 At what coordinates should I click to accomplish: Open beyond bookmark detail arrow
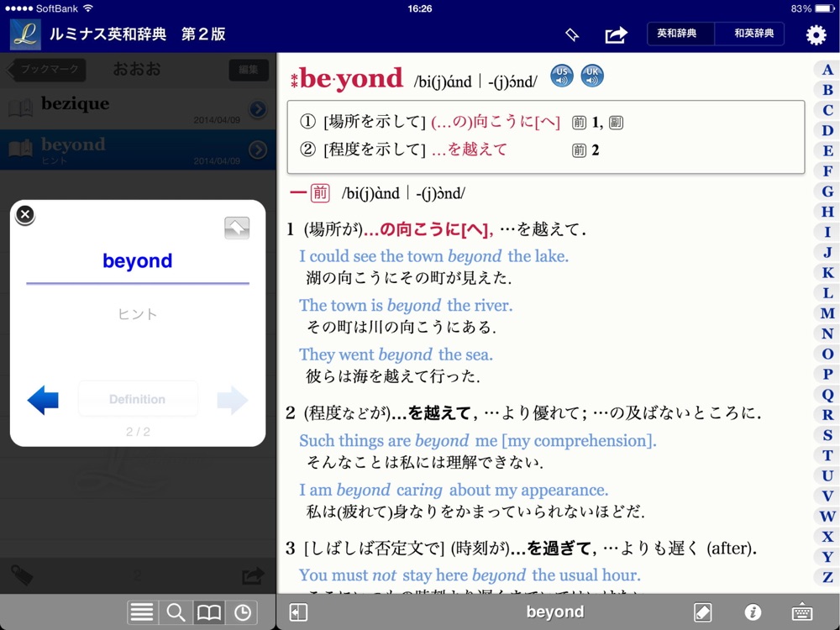tap(258, 150)
